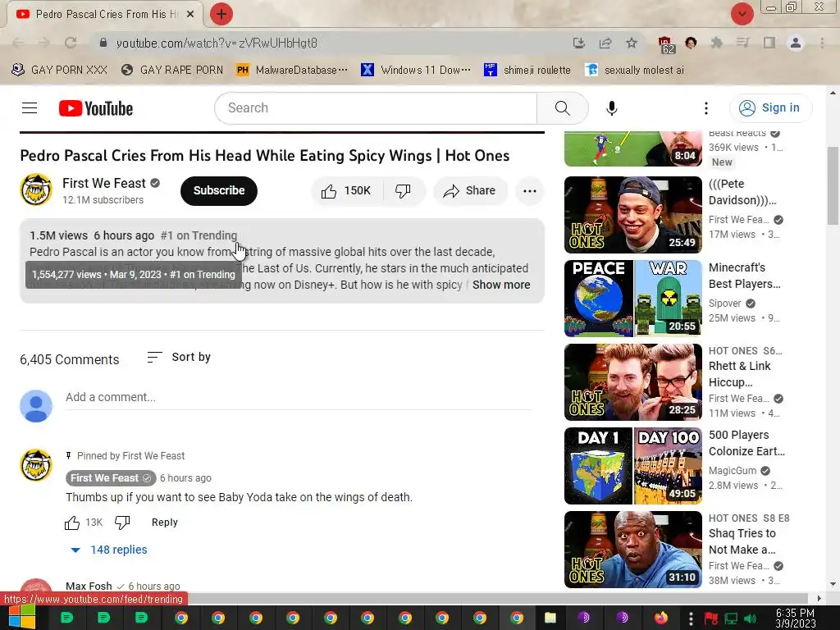Open the Windows Start button
The image size is (840, 630).
click(22, 618)
